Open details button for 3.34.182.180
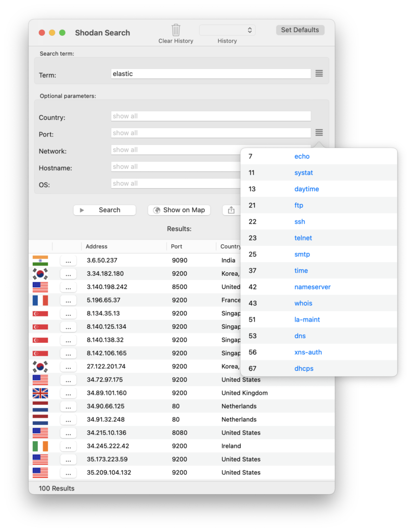Screen dimensions: 416x532 pos(68,274)
